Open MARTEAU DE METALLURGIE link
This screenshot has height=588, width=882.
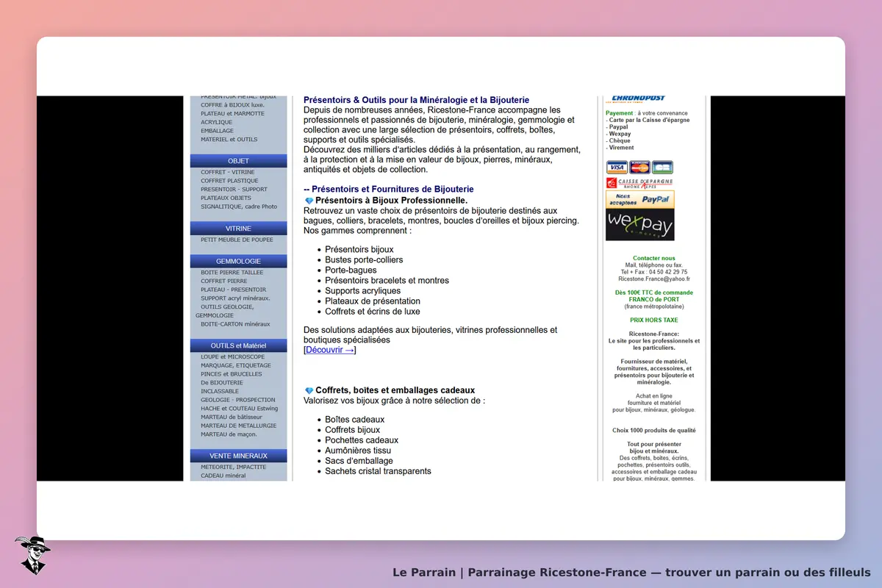click(239, 426)
